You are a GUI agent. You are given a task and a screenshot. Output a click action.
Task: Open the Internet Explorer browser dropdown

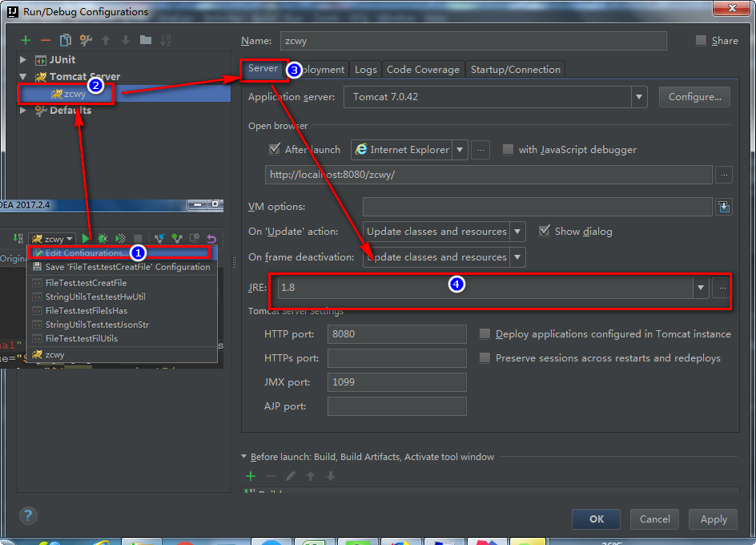pos(460,150)
